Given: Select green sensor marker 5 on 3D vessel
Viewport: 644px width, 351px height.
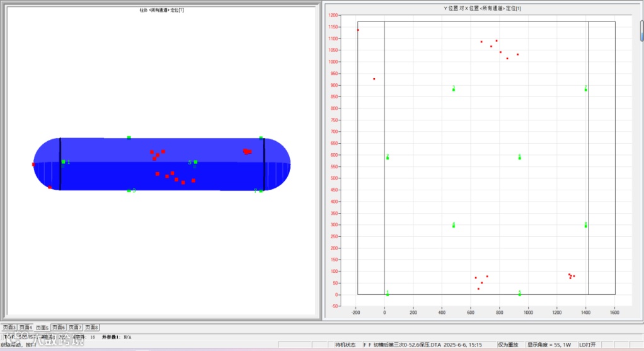Looking at the screenshot, I should click(x=195, y=162).
